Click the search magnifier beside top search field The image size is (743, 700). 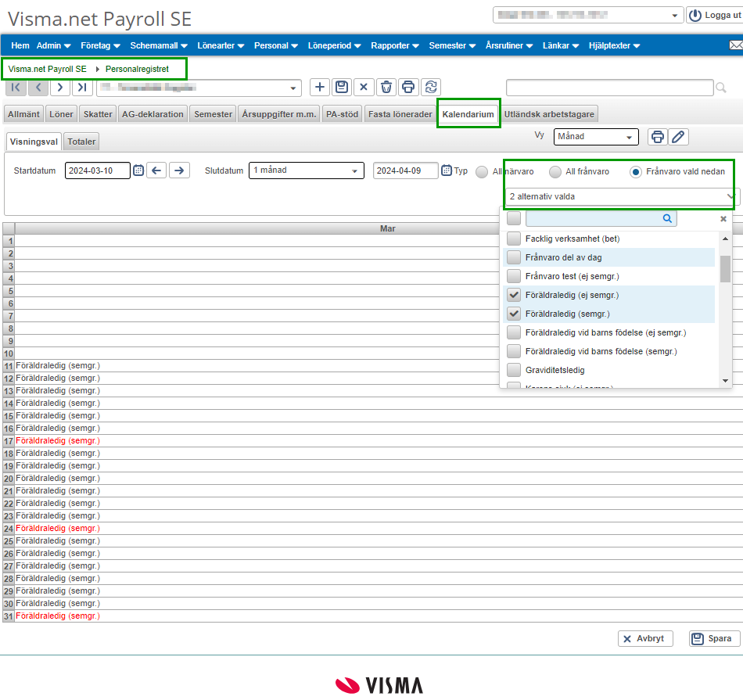pos(721,88)
